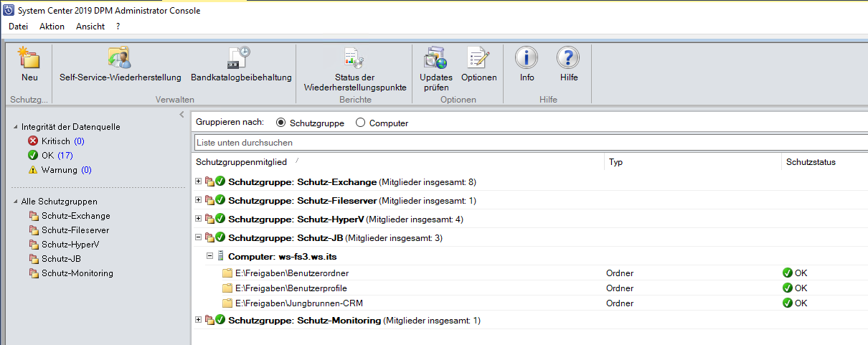The width and height of the screenshot is (868, 345).
Task: Open the ? help menu
Action: 118,27
